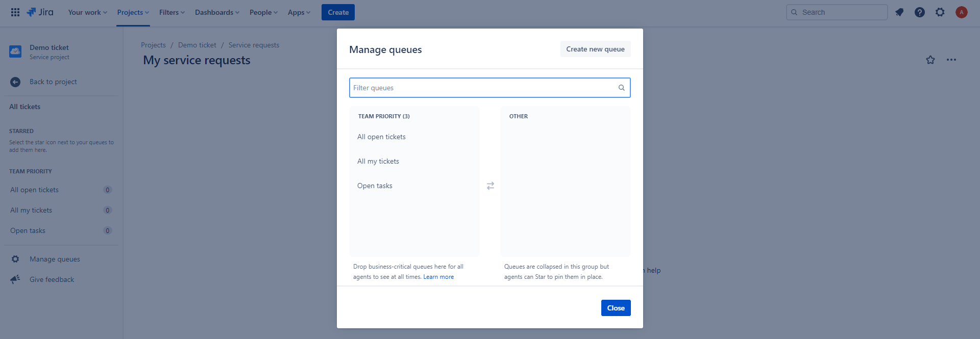Expand the Dashboards dropdown
Image resolution: width=980 pixels, height=339 pixels.
point(217,12)
